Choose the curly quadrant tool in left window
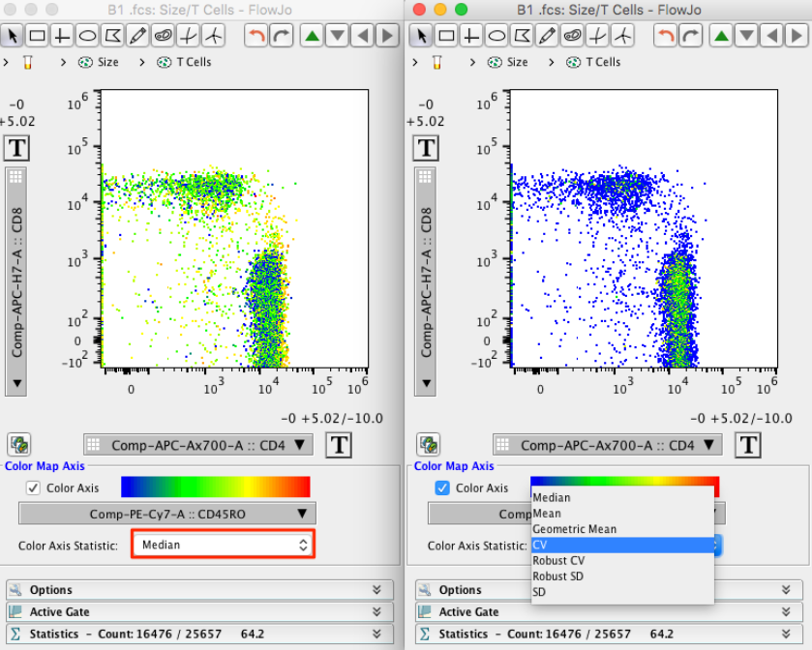The image size is (812, 650). click(189, 36)
